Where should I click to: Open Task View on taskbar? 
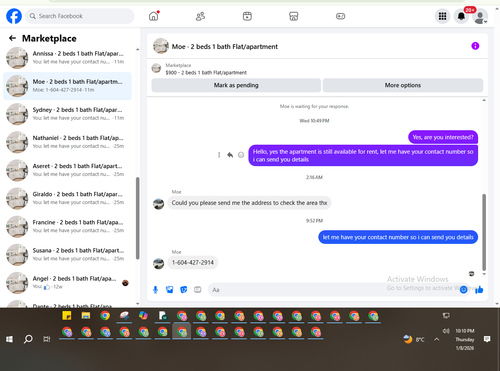coord(47,339)
